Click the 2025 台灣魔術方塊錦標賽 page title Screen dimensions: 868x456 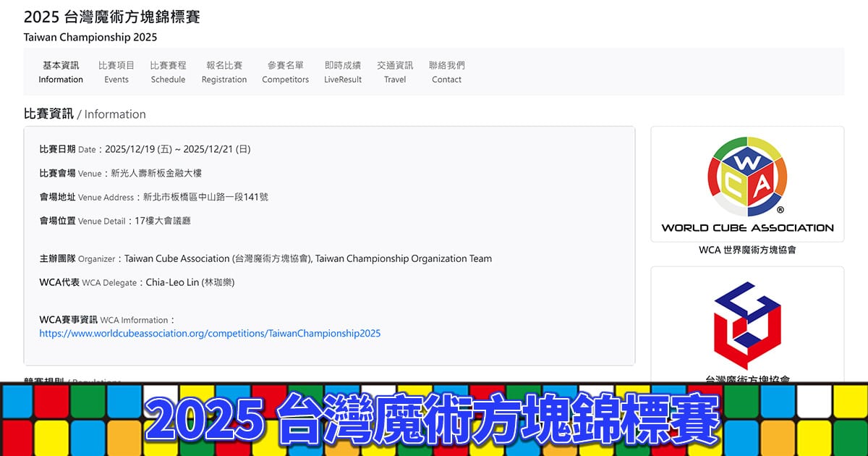111,17
